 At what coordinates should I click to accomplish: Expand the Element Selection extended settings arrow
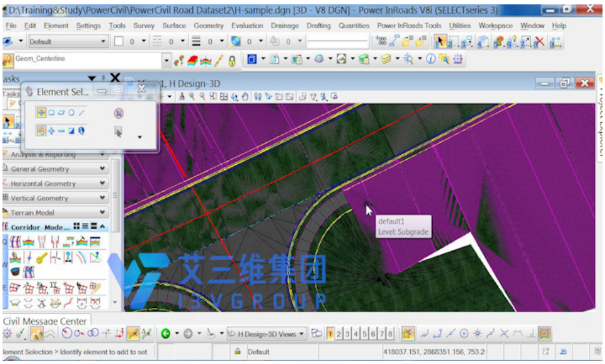pyautogui.click(x=140, y=137)
